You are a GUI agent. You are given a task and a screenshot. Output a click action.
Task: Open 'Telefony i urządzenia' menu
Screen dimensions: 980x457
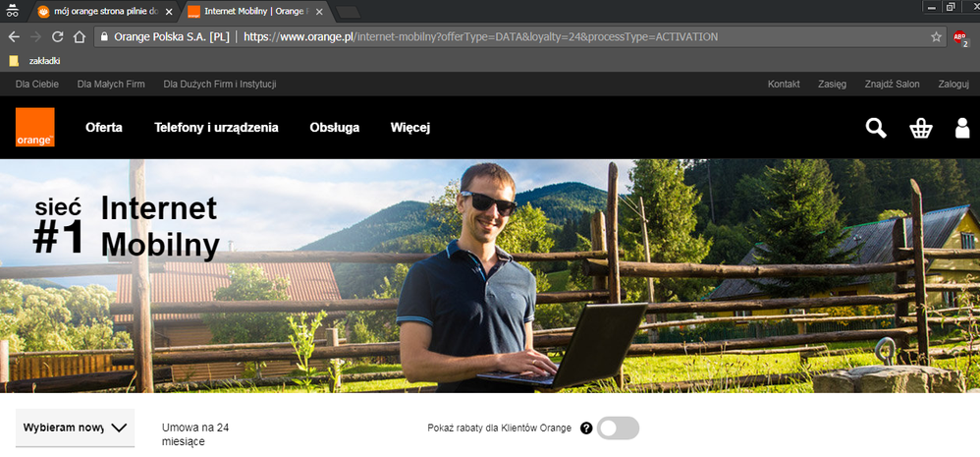216,128
